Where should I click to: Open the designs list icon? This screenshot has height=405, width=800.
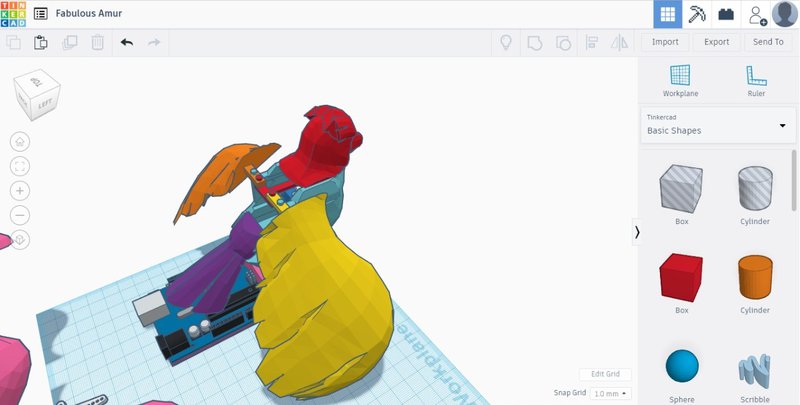pos(40,14)
